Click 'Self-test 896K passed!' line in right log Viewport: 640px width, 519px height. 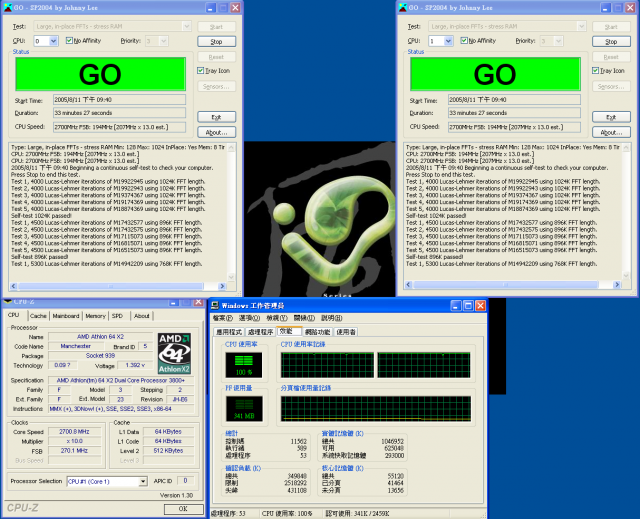click(x=435, y=257)
